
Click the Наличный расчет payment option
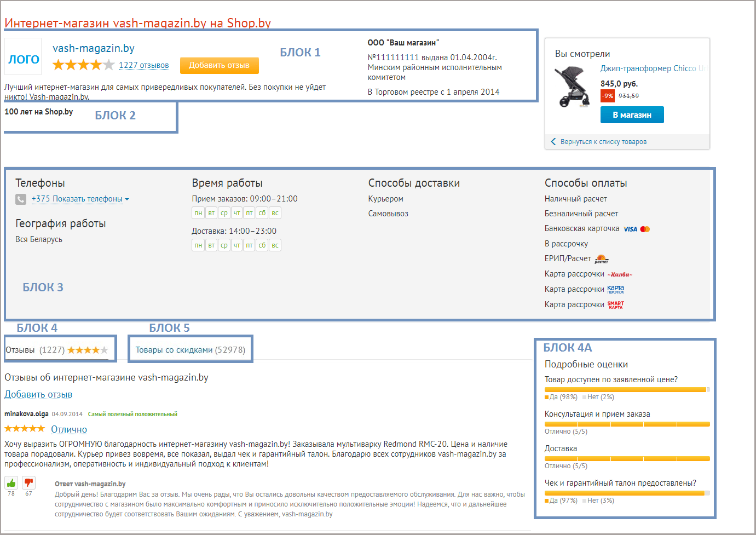[x=576, y=199]
